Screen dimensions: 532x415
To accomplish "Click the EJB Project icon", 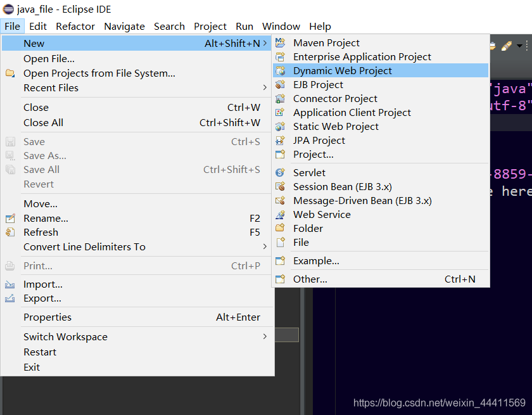I will click(x=280, y=84).
